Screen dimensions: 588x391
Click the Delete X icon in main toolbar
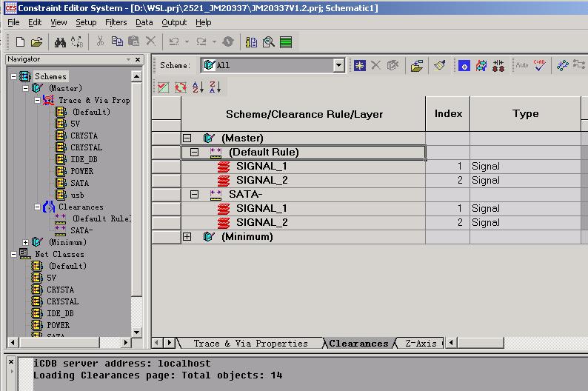(x=151, y=41)
